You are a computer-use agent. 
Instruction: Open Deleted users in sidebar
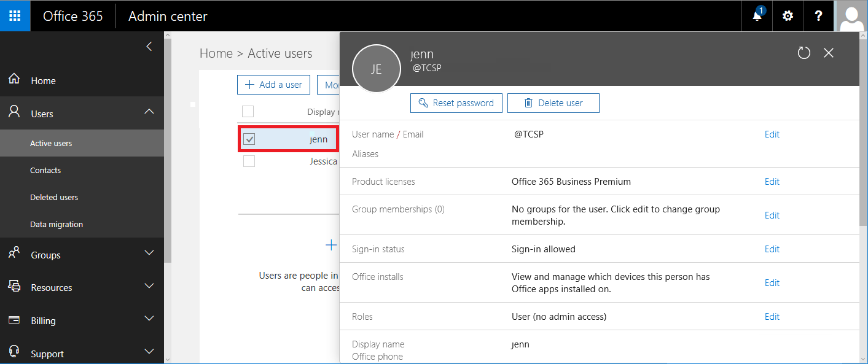pos(54,198)
